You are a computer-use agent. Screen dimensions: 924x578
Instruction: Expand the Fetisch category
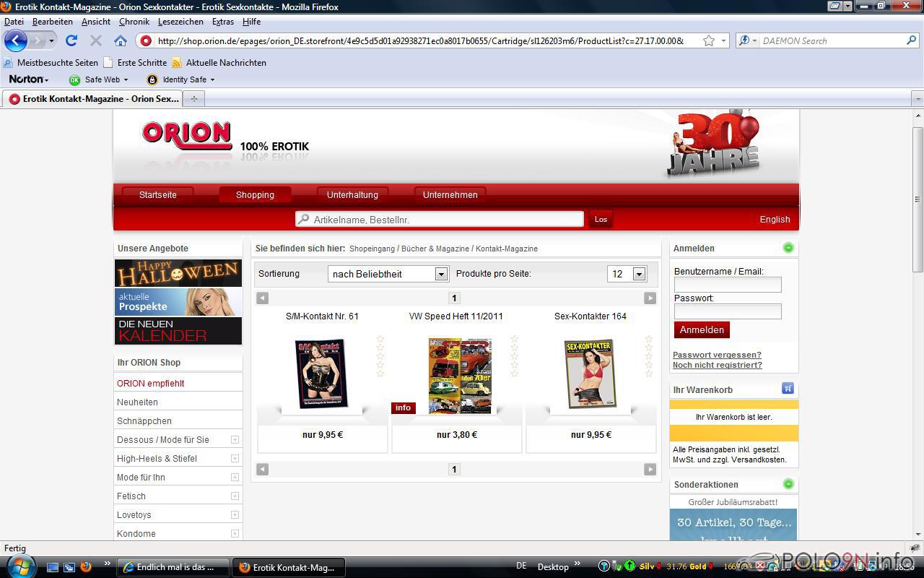(235, 496)
